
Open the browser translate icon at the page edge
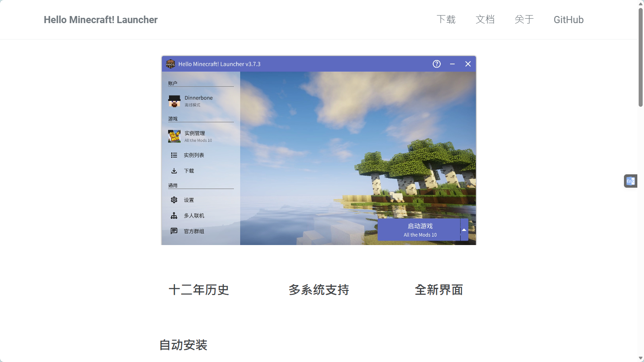[x=631, y=181]
